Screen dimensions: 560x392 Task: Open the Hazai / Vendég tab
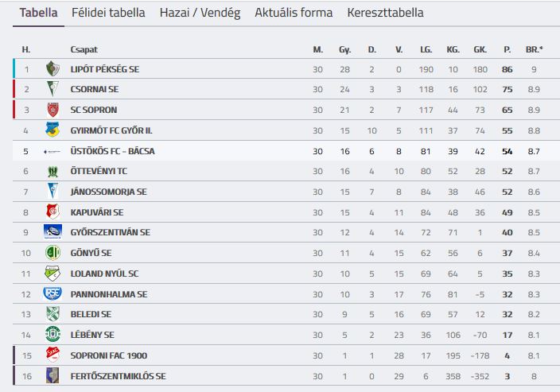pyautogui.click(x=200, y=13)
